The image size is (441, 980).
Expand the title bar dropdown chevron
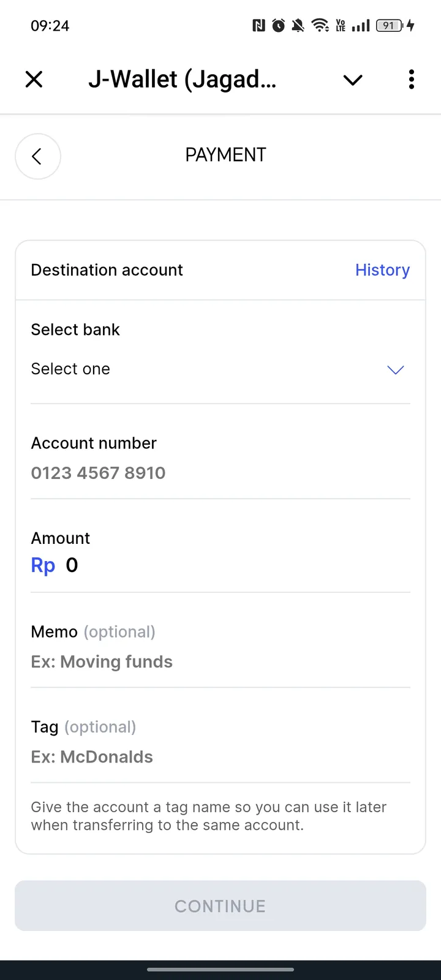[x=353, y=80]
